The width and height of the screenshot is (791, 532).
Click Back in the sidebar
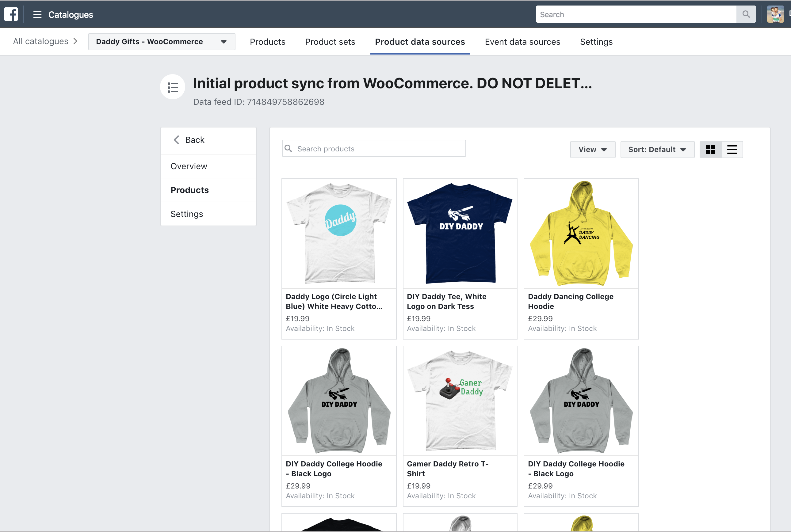click(x=208, y=140)
